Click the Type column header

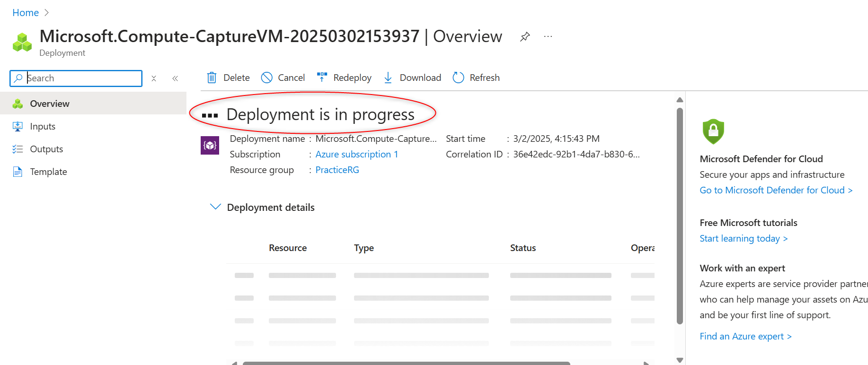tap(364, 248)
